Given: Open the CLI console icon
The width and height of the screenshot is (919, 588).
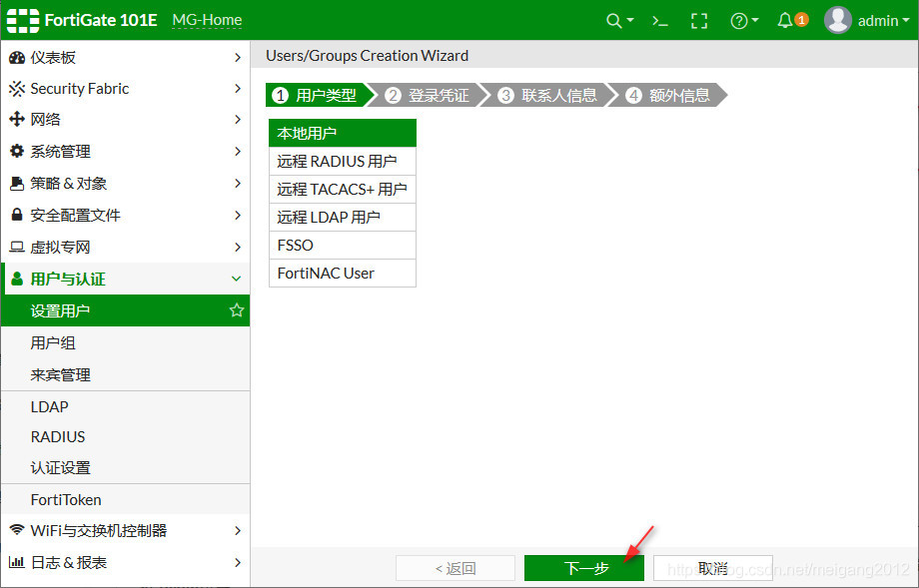Looking at the screenshot, I should [660, 21].
